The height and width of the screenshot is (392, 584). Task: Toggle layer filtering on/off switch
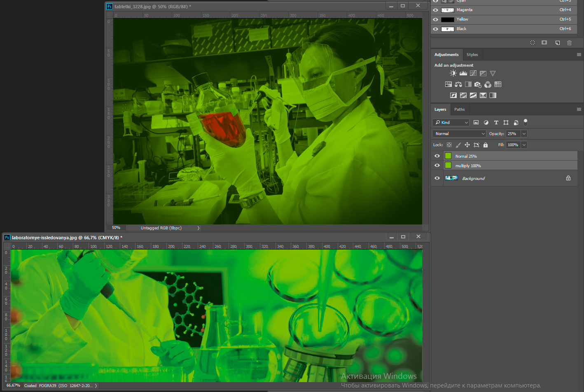coord(525,122)
